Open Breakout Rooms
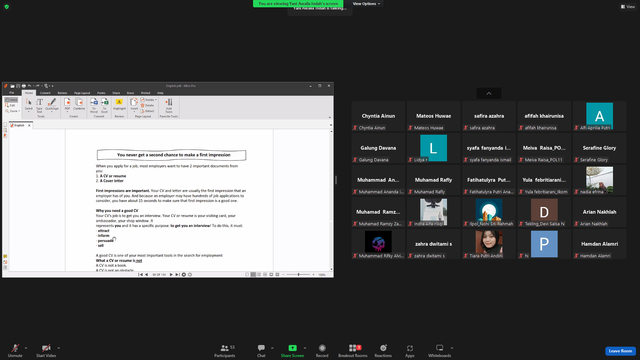The width and height of the screenshot is (640, 360). [x=353, y=350]
